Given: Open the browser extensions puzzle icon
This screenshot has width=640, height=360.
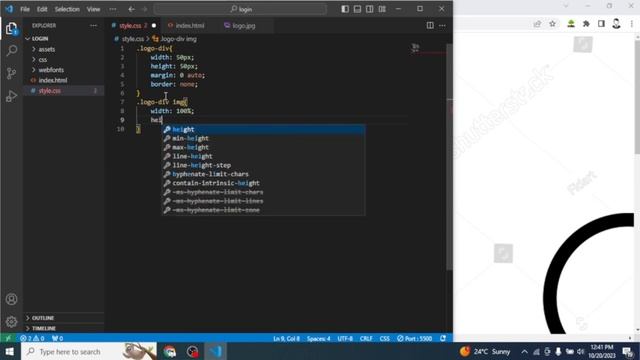Looking at the screenshot, I should pos(586,24).
